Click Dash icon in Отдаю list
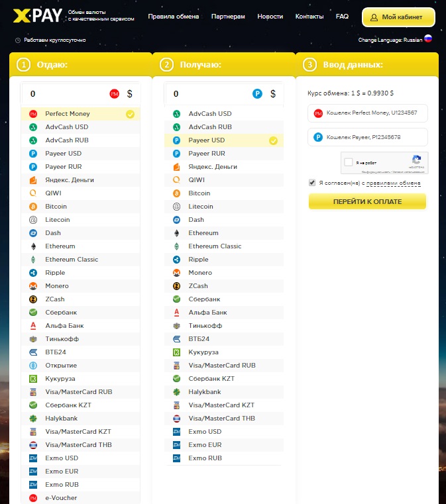 tap(33, 233)
